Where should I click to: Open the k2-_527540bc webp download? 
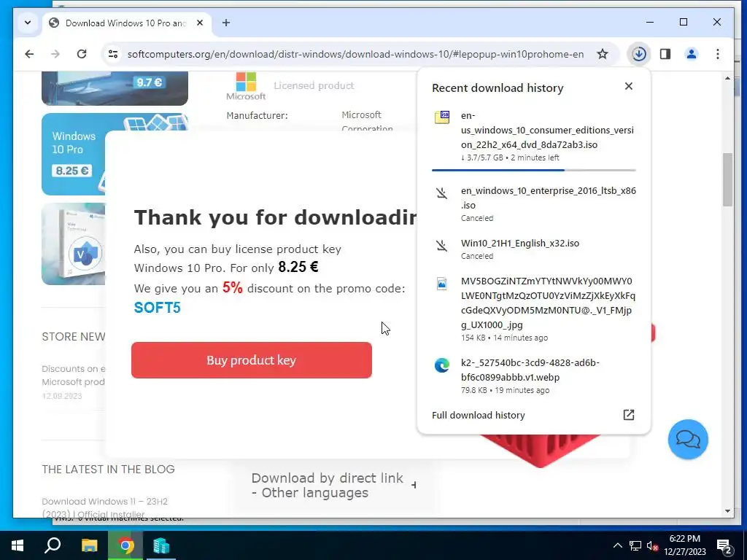tap(533, 376)
